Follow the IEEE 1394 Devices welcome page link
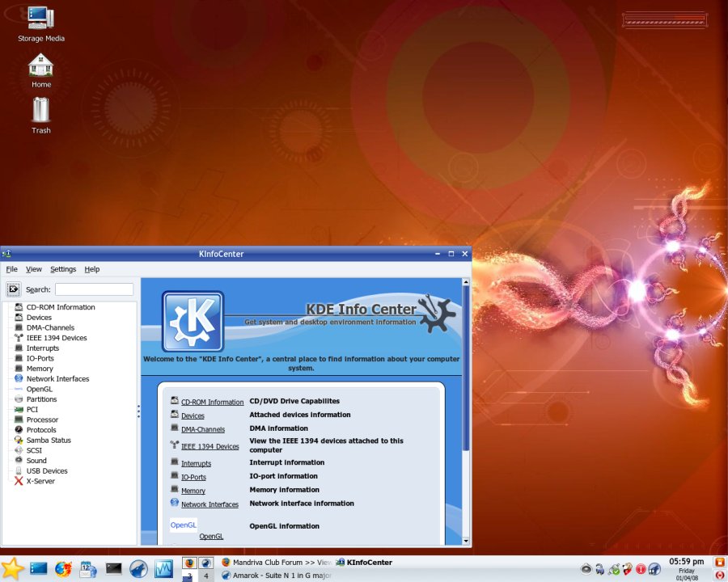728x582 pixels. (210, 446)
